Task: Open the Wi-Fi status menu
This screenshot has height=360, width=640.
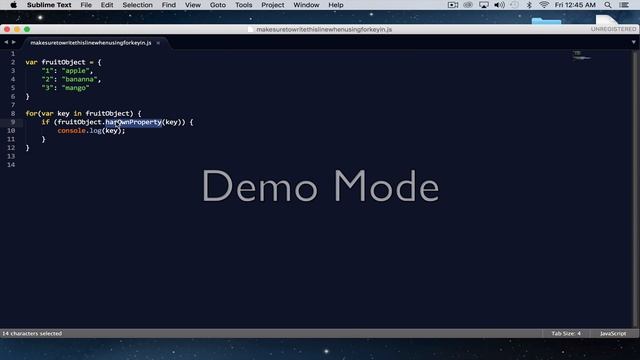Action: 544,5
